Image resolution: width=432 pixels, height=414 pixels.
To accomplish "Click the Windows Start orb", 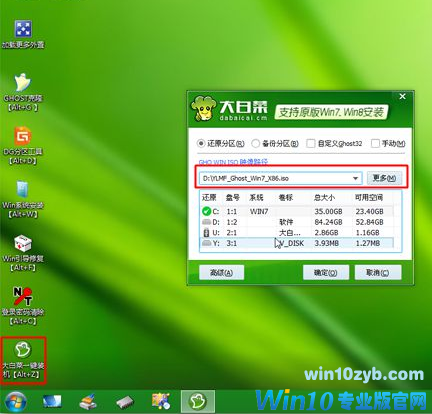I will click(16, 401).
